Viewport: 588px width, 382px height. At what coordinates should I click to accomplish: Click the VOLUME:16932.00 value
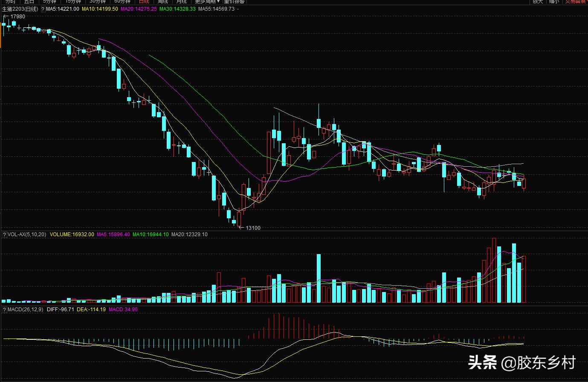click(72, 234)
